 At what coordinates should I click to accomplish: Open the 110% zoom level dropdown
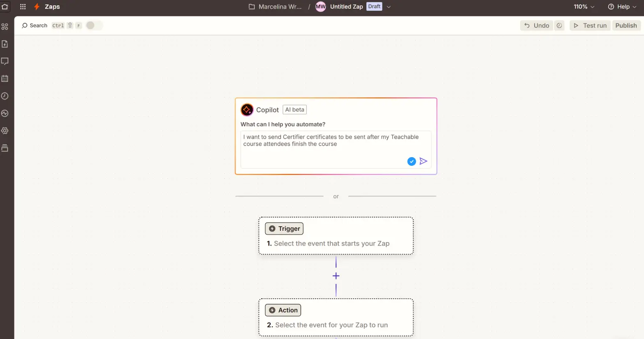click(x=584, y=7)
